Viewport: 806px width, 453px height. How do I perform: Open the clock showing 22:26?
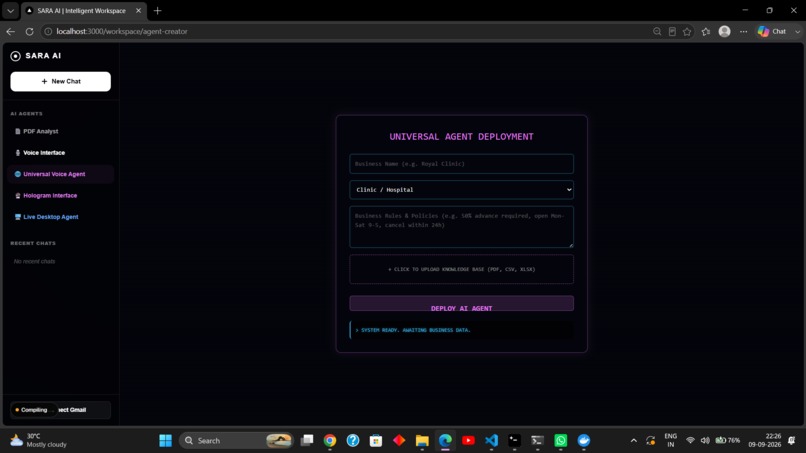[764, 440]
